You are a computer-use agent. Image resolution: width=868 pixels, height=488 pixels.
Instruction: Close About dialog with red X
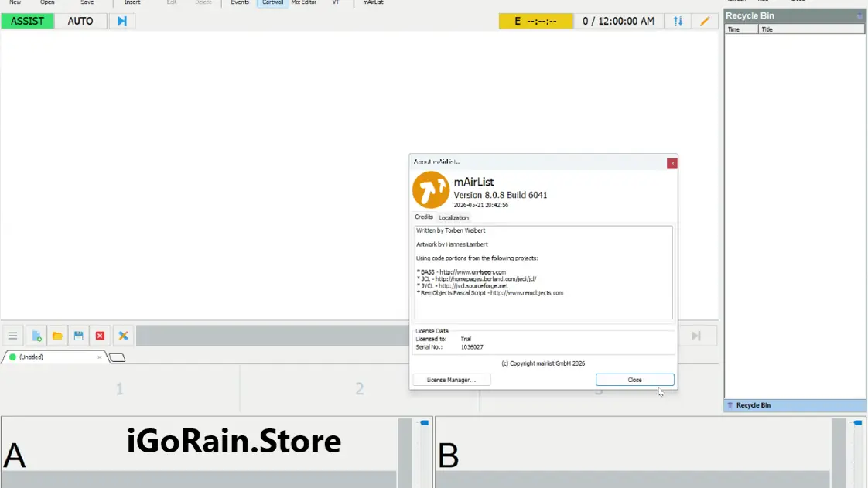672,162
